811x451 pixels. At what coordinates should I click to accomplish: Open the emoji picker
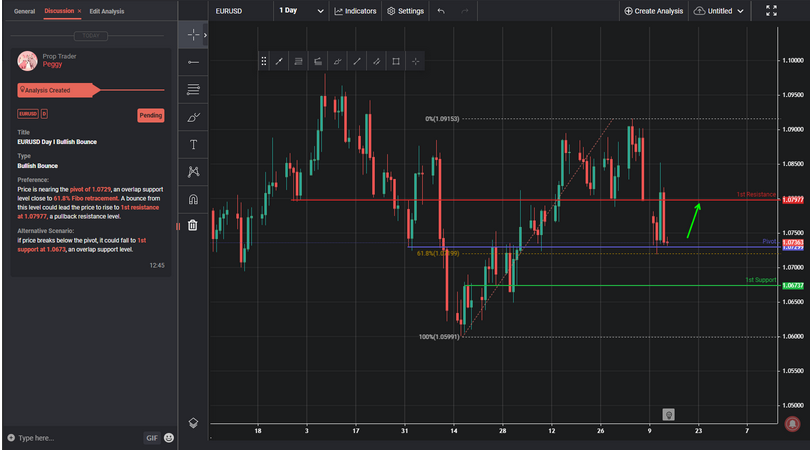point(169,438)
